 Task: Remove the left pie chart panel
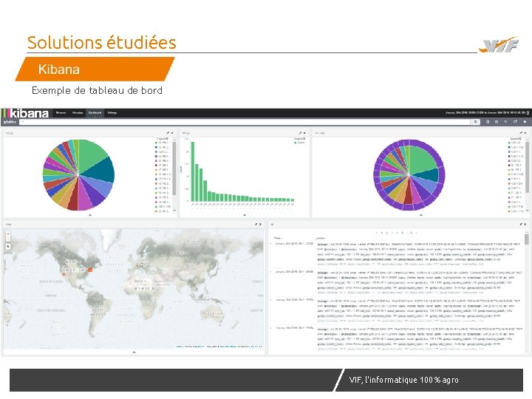click(172, 133)
